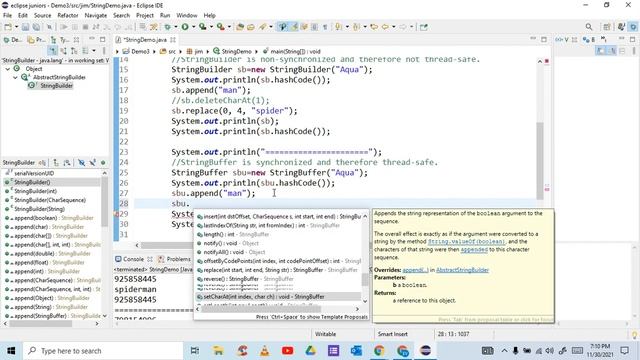Click the toolbar Search magnifier icon

[x=589, y=27]
